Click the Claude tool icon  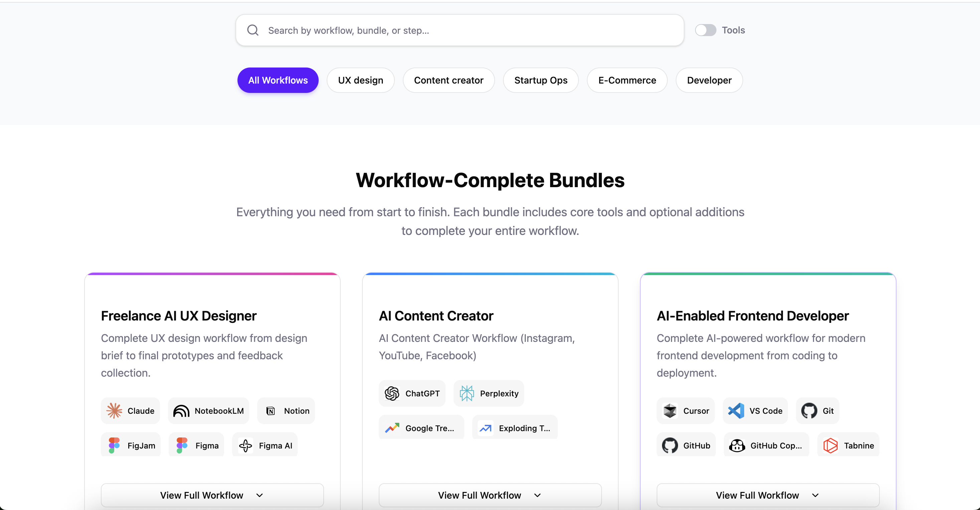tap(114, 411)
